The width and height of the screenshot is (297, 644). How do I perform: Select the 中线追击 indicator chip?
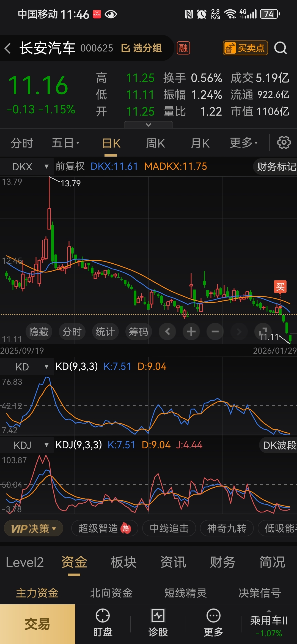[169, 528]
